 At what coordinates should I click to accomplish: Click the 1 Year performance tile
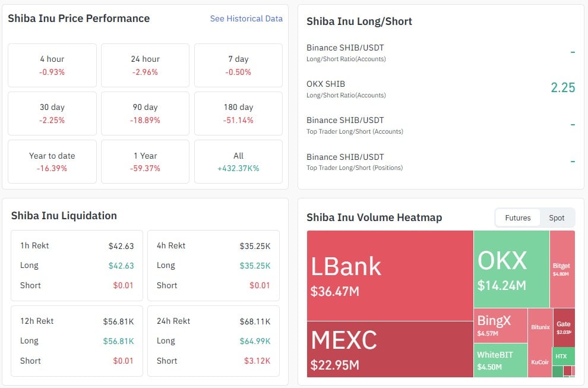pyautogui.click(x=144, y=161)
